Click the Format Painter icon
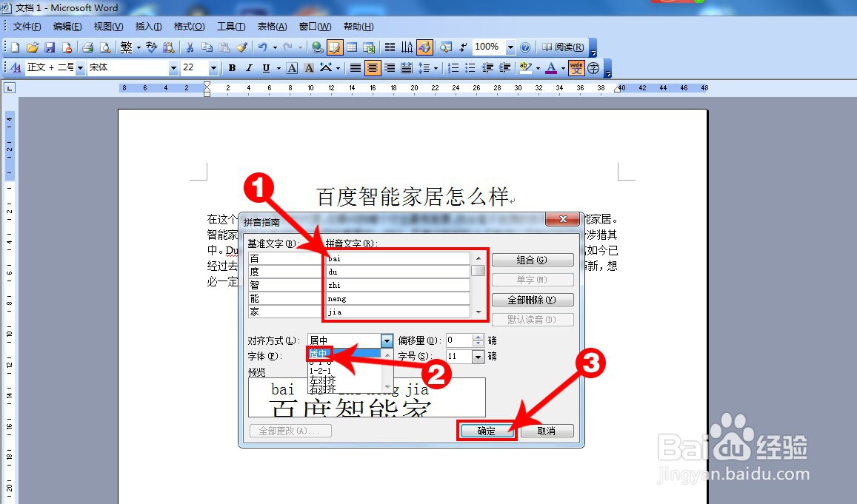Image resolution: width=857 pixels, height=504 pixels. pos(242,47)
